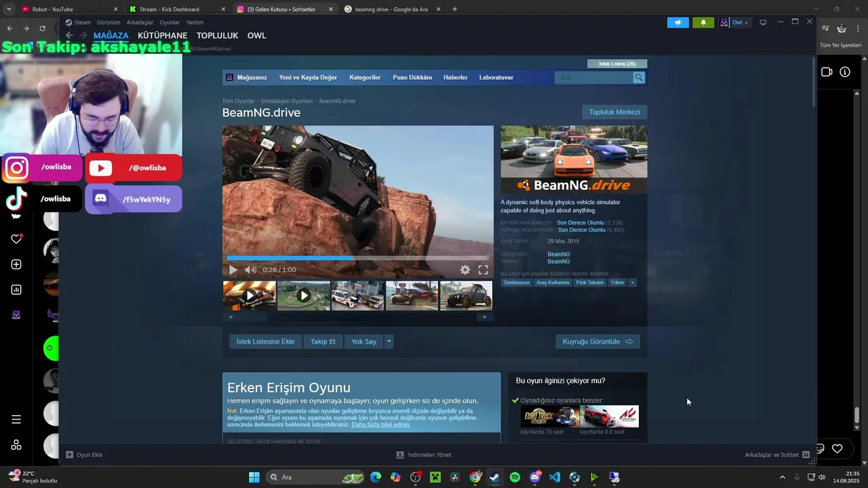Open the Yardım menu
The height and width of the screenshot is (488, 868).
[x=195, y=22]
